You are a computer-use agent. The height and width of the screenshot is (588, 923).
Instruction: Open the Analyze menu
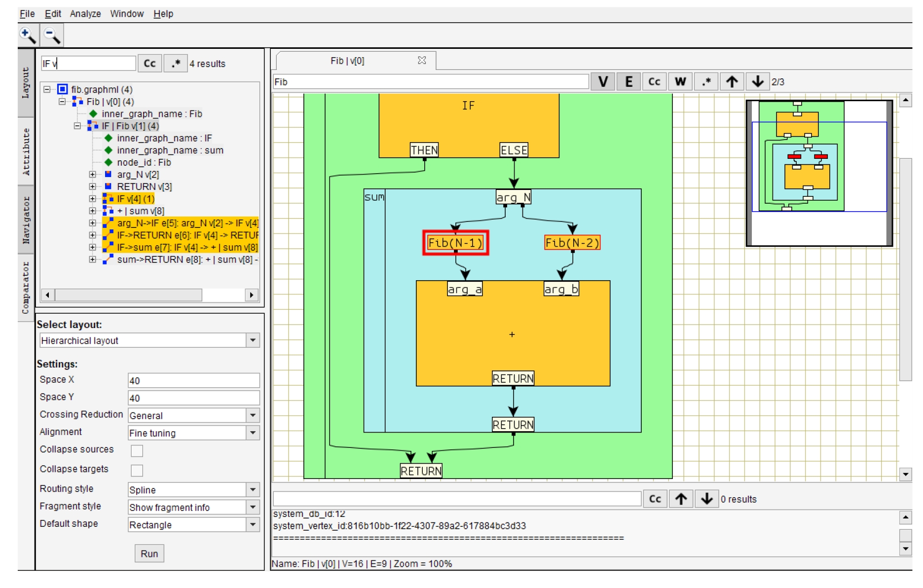pyautogui.click(x=85, y=14)
